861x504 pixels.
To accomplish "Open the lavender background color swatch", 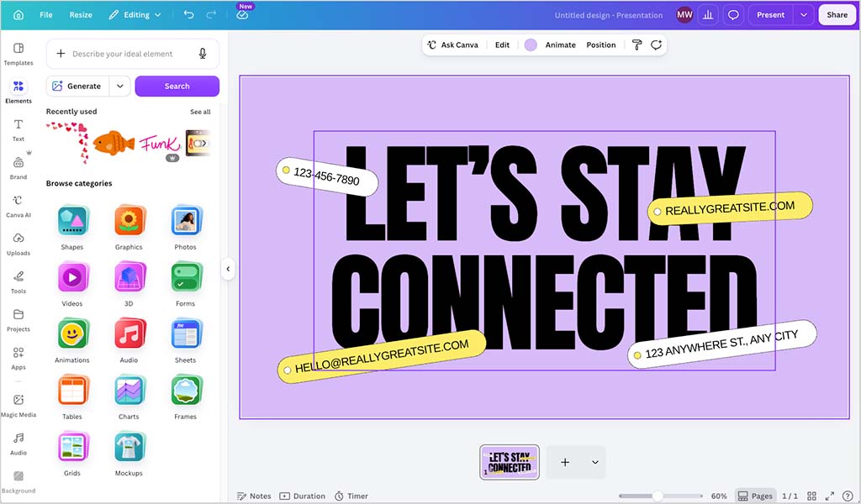I will click(531, 45).
